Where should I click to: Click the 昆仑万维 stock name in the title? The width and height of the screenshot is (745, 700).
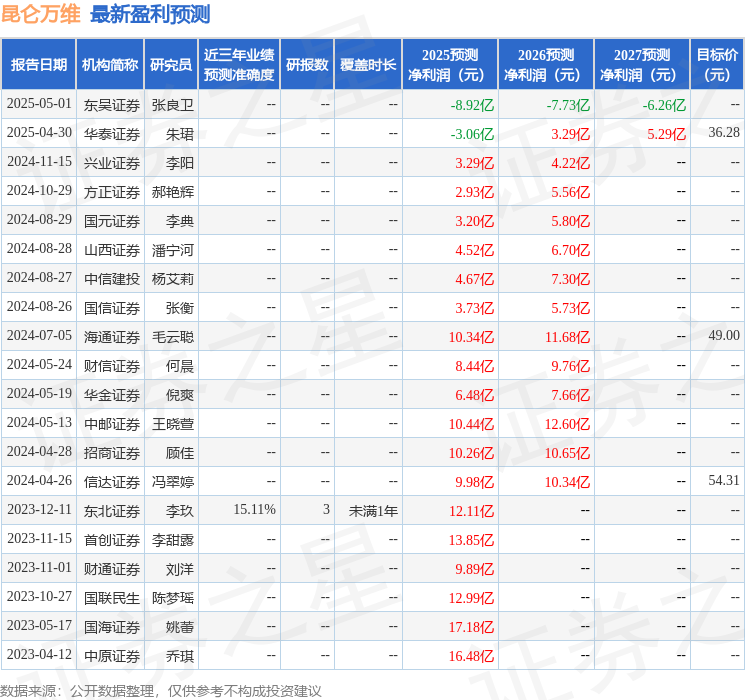(41, 14)
